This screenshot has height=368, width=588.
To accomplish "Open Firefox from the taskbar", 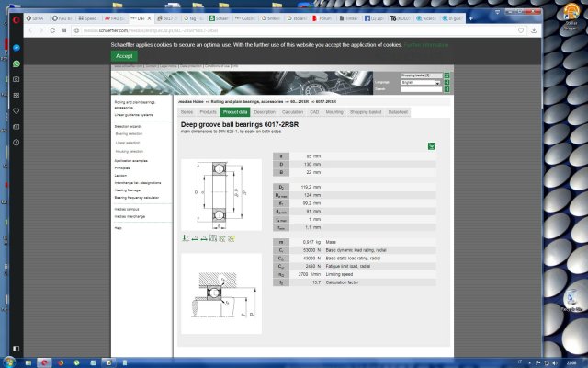I will [x=61, y=362].
